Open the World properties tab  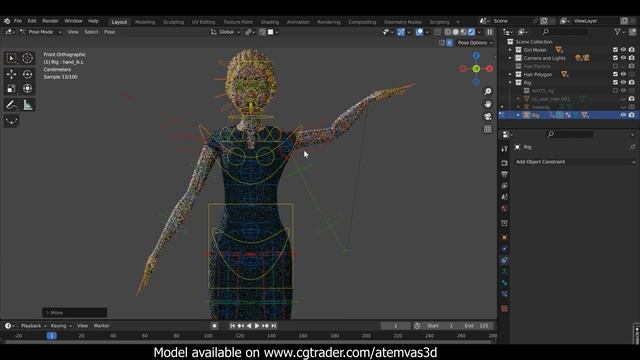coord(504,209)
